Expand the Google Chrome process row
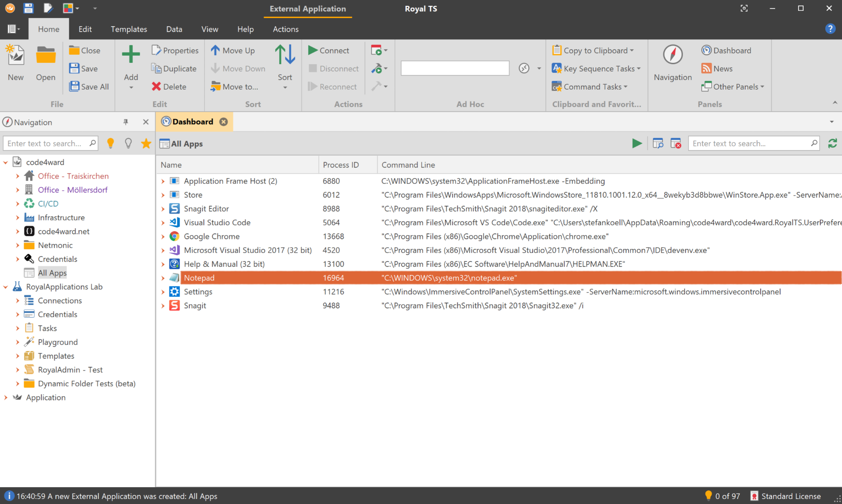This screenshot has height=504, width=842. (x=163, y=236)
